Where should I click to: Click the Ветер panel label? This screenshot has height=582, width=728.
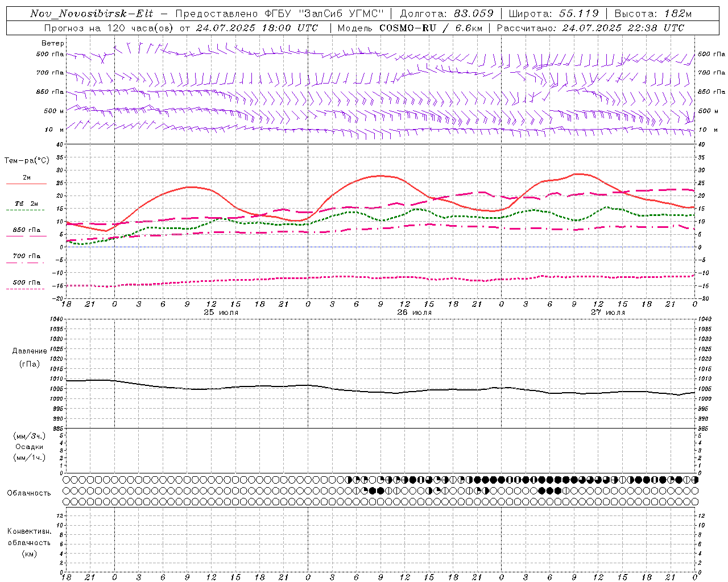[53, 43]
